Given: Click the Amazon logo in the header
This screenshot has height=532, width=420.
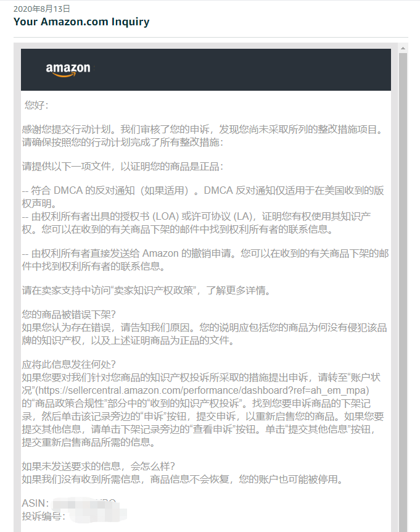Looking at the screenshot, I should (68, 70).
